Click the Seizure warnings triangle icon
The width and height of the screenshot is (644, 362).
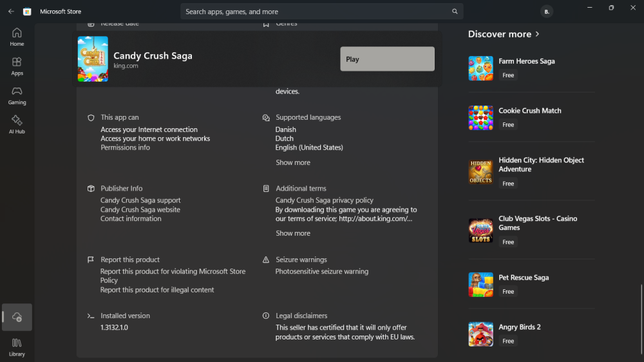(x=266, y=260)
